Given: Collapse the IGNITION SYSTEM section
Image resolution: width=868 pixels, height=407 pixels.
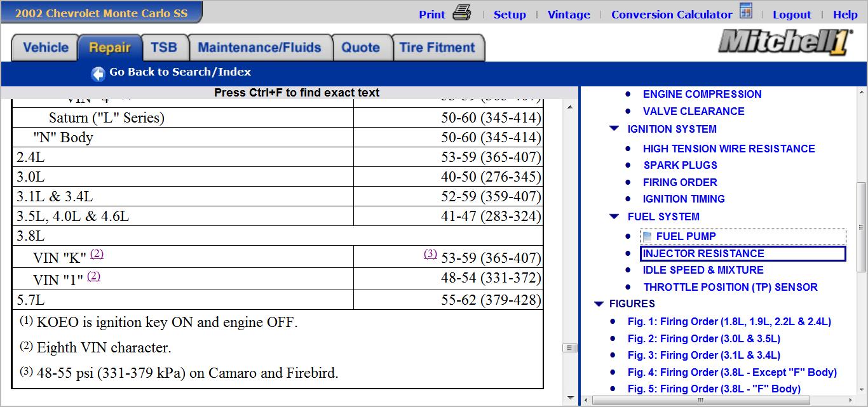Looking at the screenshot, I should pos(614,128).
